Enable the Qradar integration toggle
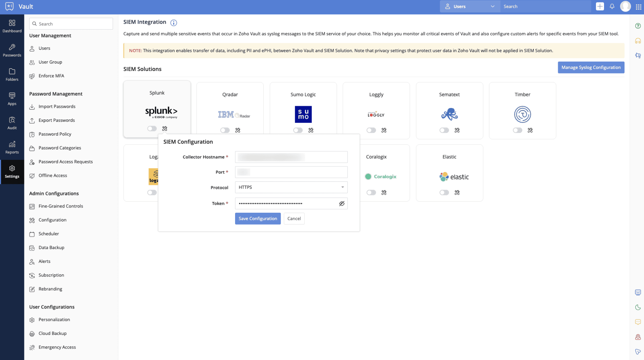Screen dimensions: 644x360 [225, 130]
